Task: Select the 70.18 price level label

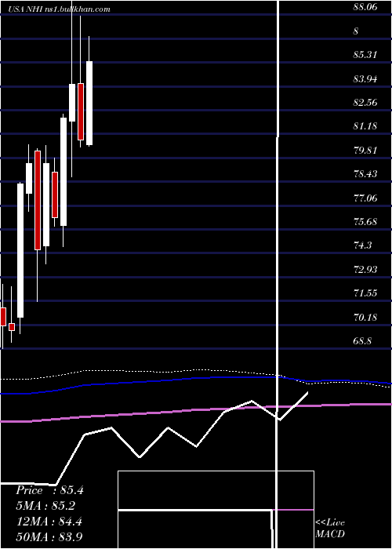Action: coord(365,317)
